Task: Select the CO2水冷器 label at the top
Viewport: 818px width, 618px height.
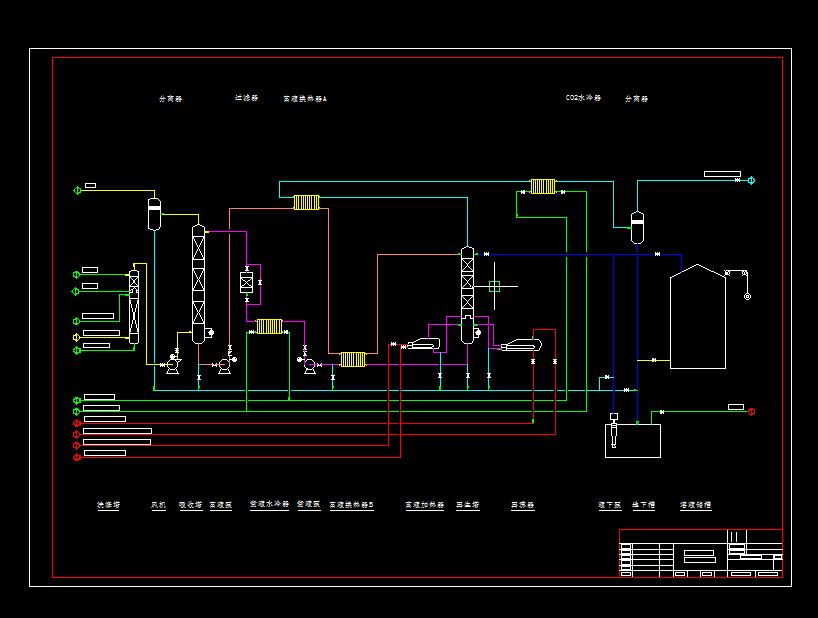Action: click(x=584, y=98)
